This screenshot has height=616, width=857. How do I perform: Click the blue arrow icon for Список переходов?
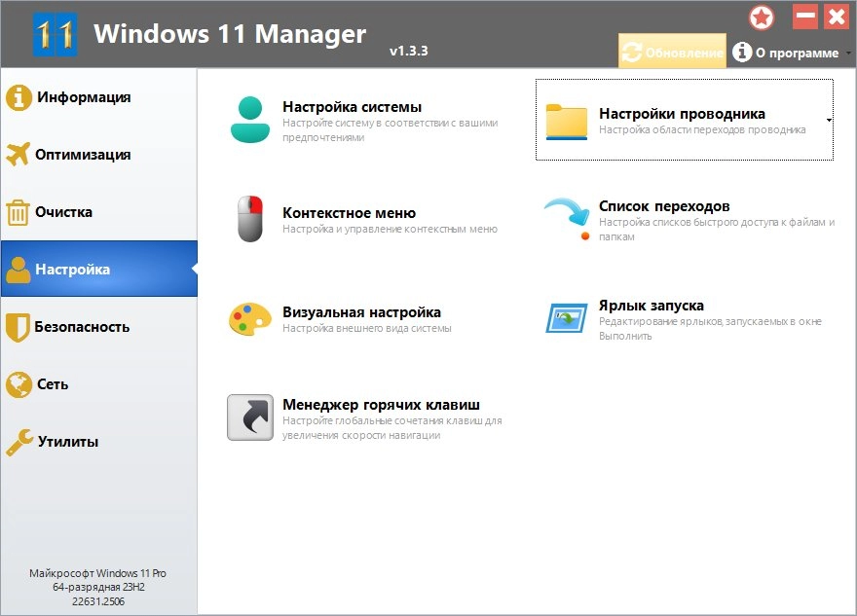[568, 218]
